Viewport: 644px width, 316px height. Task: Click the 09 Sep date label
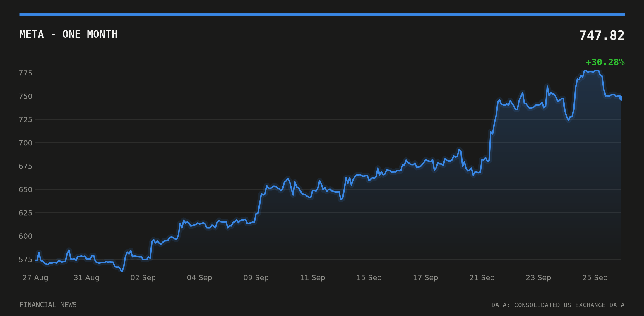pos(256,278)
